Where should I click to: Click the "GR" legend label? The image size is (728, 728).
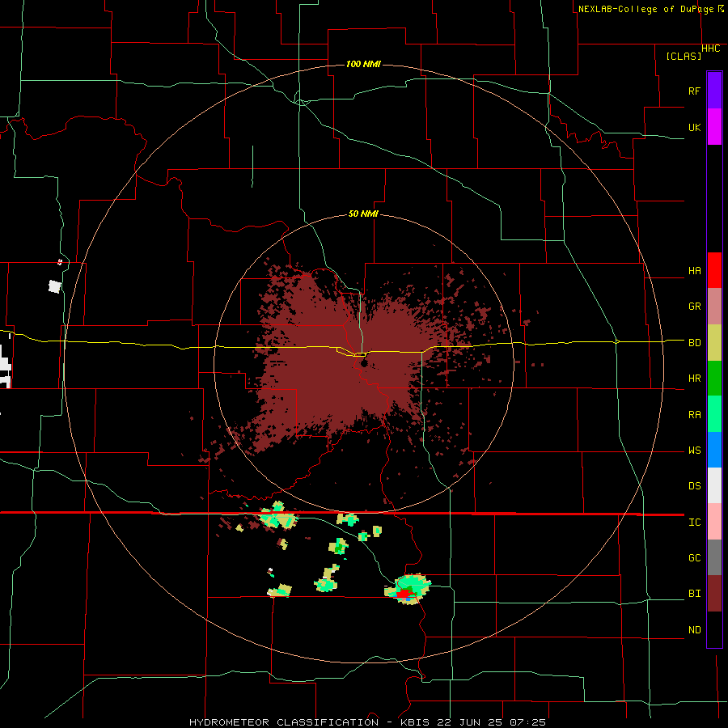[x=694, y=307]
